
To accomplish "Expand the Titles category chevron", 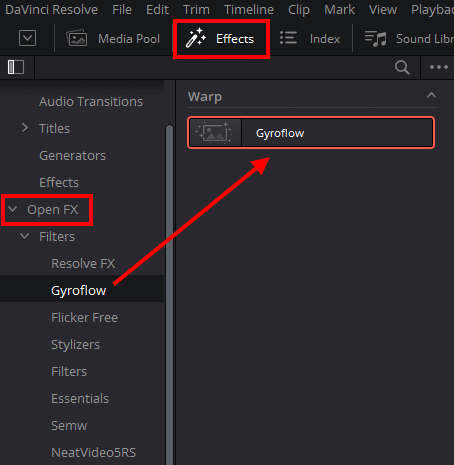I will point(25,128).
